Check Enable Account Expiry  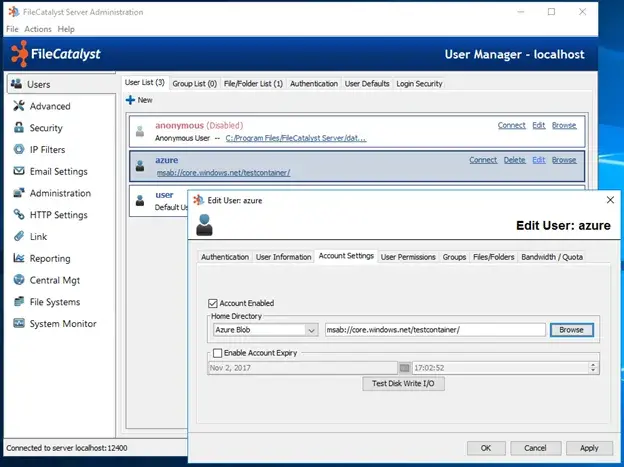click(217, 353)
